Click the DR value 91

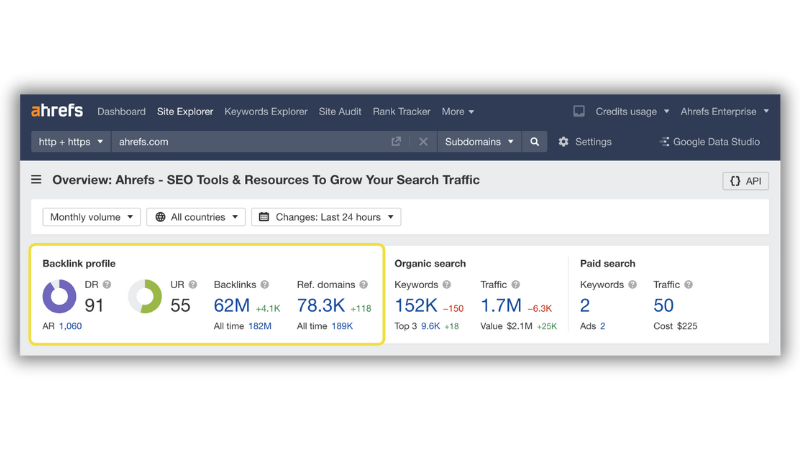pyautogui.click(x=94, y=305)
